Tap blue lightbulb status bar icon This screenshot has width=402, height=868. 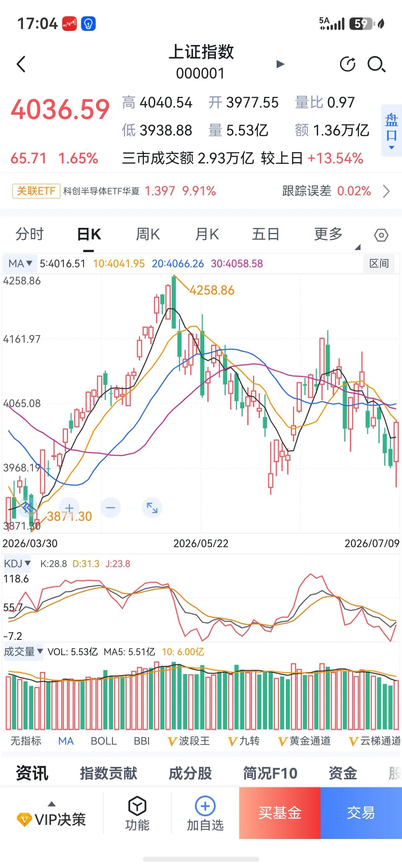[88, 24]
